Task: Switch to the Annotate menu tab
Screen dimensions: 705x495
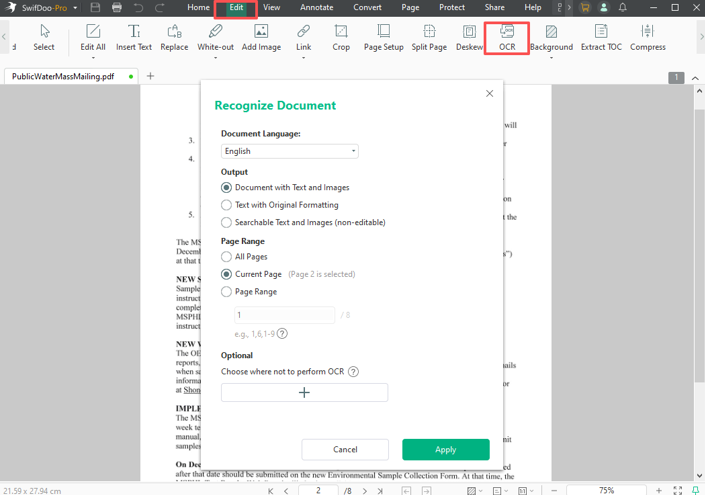Action: (317, 7)
